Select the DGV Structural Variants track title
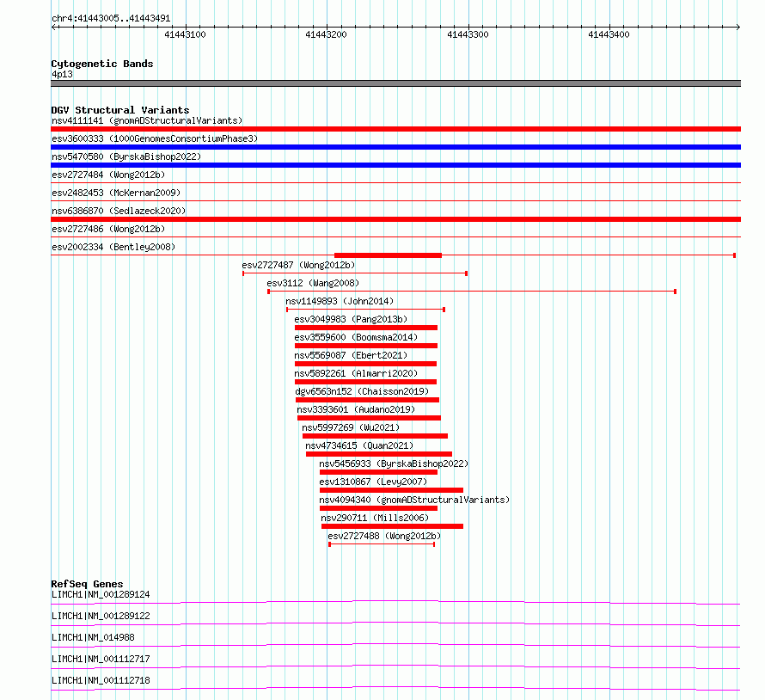Screen dimensions: 765x700 (120, 110)
